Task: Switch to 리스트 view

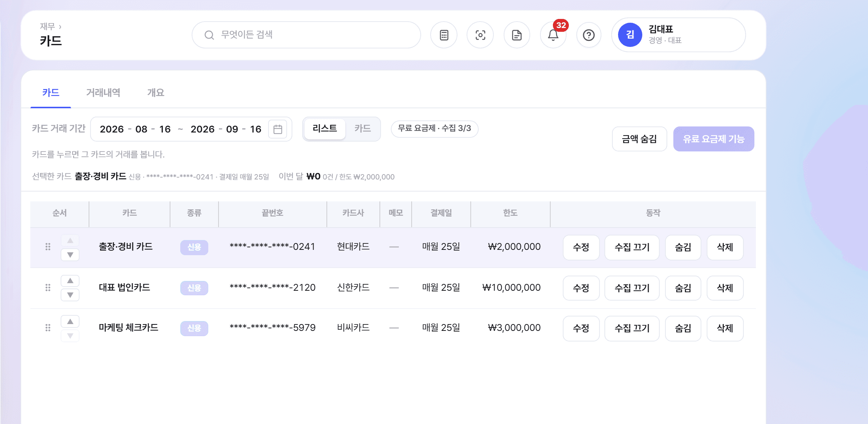Action: (x=325, y=129)
